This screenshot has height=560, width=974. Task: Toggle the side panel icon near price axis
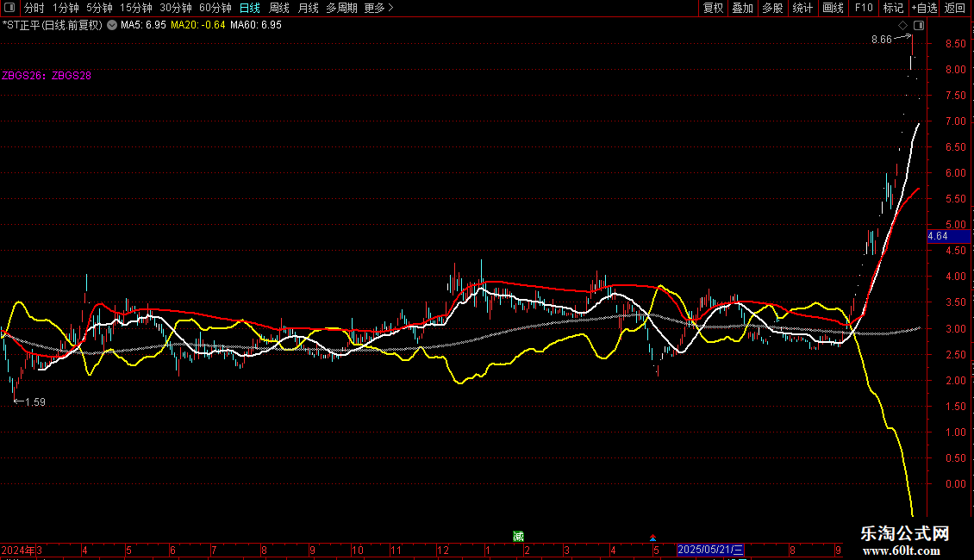[919, 26]
